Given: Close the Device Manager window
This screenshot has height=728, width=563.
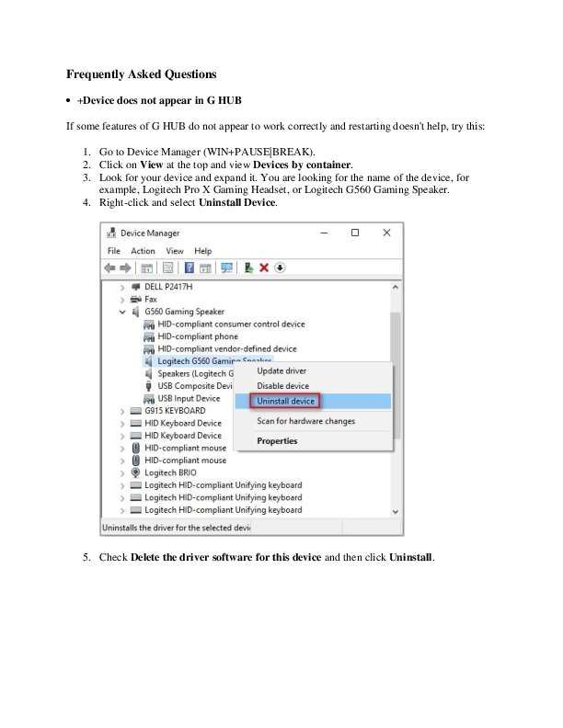Looking at the screenshot, I should [386, 233].
